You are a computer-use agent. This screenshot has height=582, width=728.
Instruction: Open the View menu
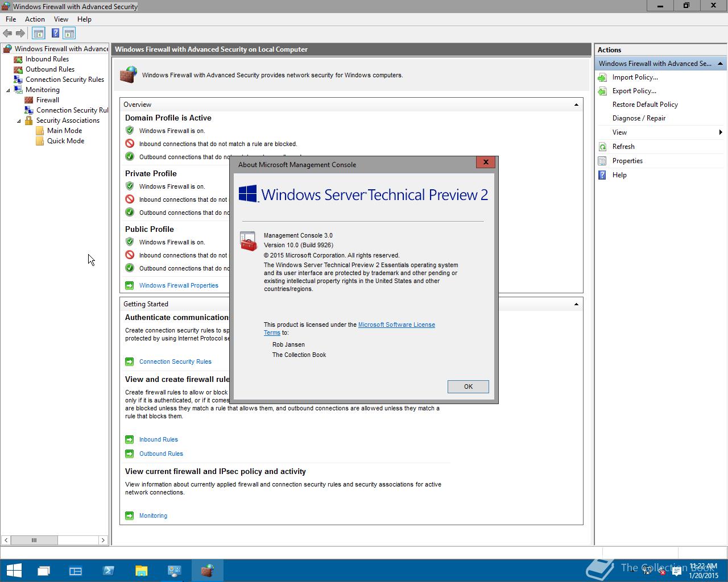click(x=61, y=19)
